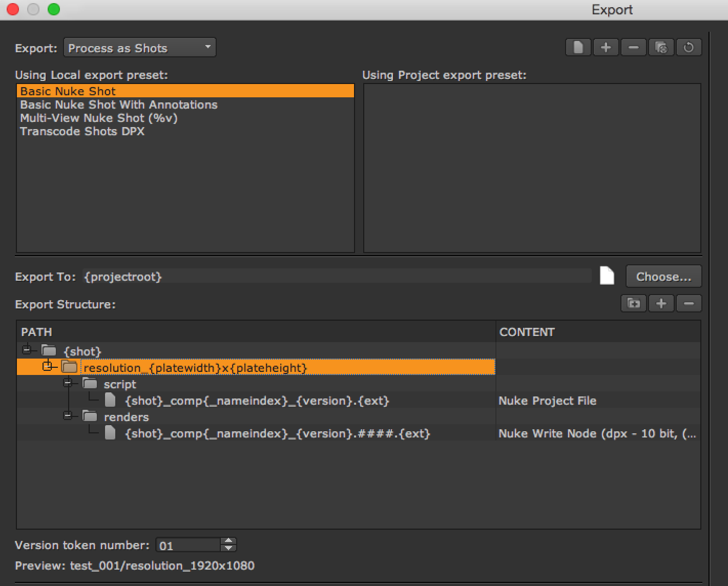Click the CONTENT column header
728x586 pixels.
(x=598, y=332)
